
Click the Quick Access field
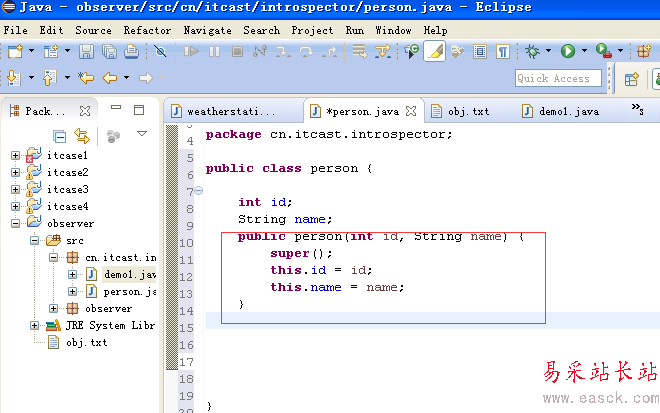click(558, 78)
